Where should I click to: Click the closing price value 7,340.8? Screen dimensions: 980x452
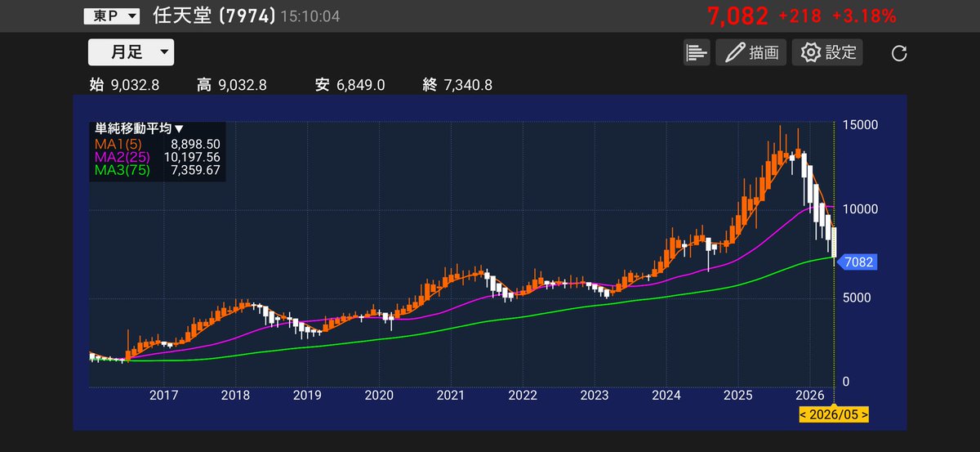coord(467,84)
